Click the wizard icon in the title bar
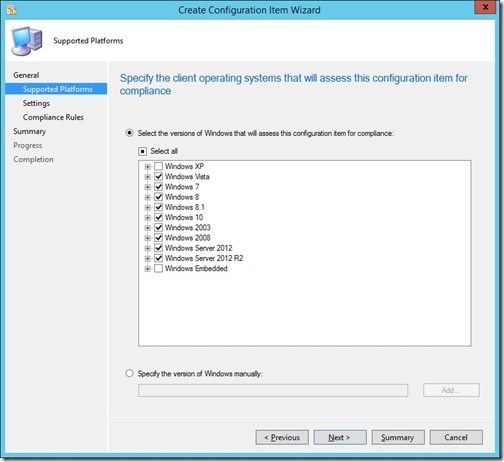This screenshot has height=462, width=504. click(11, 10)
